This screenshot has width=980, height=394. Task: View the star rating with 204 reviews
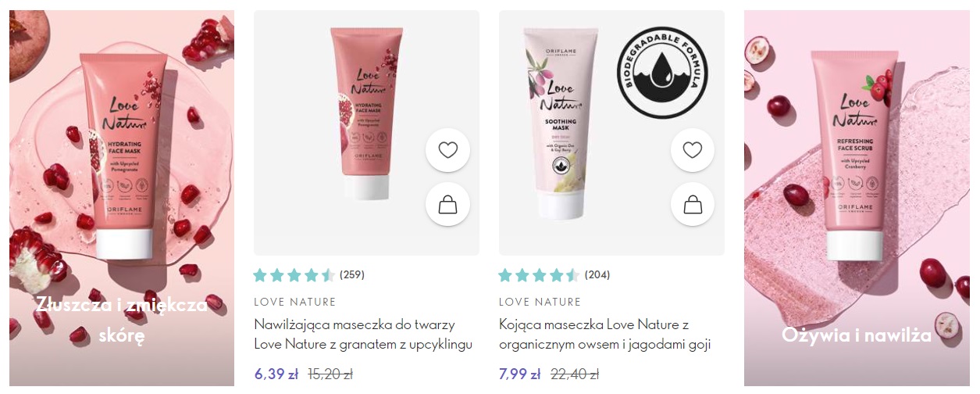pyautogui.click(x=540, y=275)
